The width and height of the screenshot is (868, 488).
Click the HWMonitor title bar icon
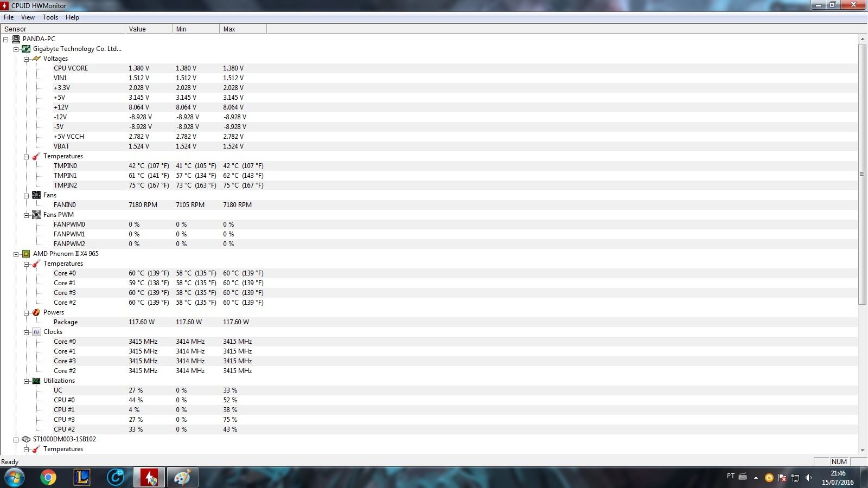[x=5, y=5]
